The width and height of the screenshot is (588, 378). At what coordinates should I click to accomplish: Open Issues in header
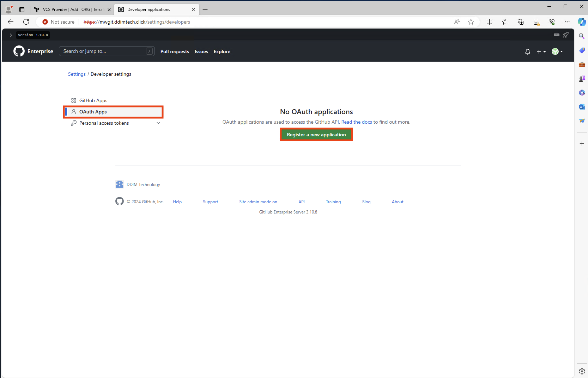tap(201, 51)
